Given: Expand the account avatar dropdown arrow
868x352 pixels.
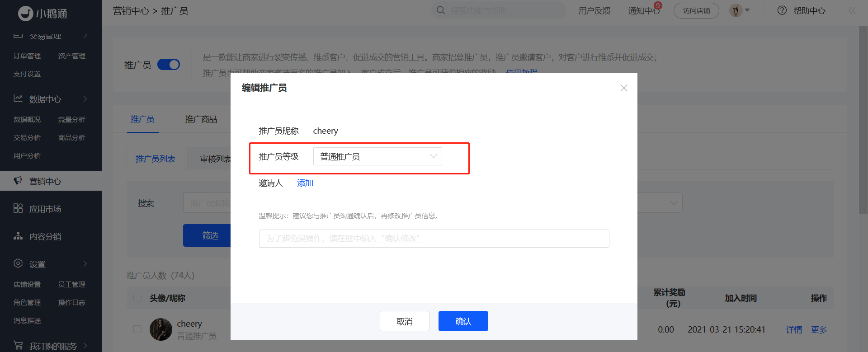Looking at the screenshot, I should click(747, 10).
